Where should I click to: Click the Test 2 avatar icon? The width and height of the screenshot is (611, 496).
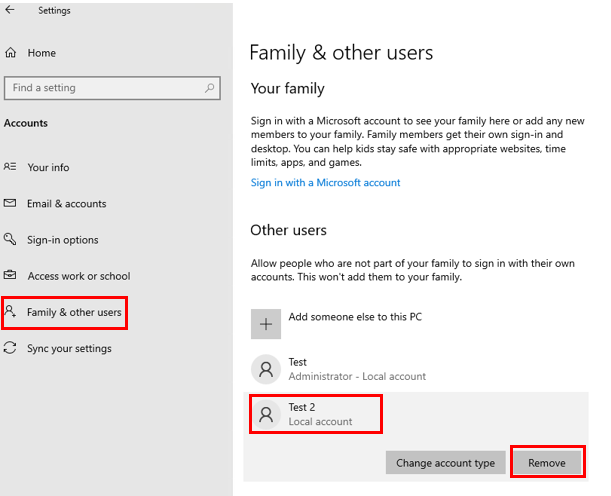266,414
